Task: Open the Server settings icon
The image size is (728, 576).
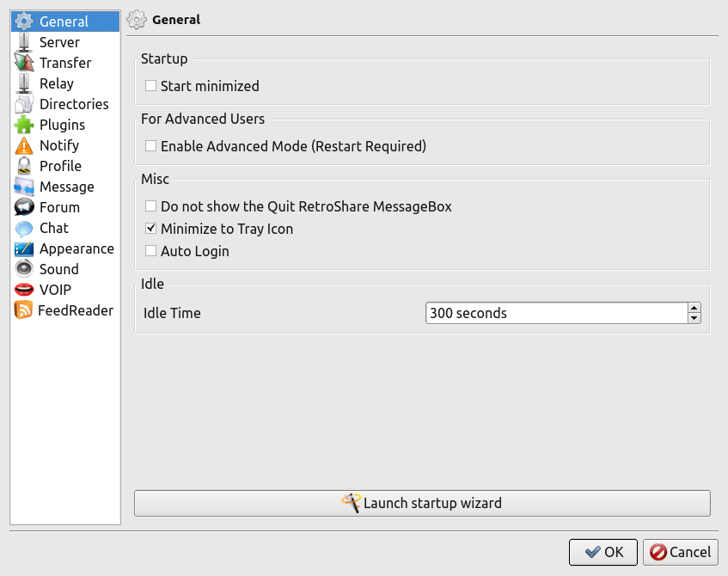Action: (24, 42)
